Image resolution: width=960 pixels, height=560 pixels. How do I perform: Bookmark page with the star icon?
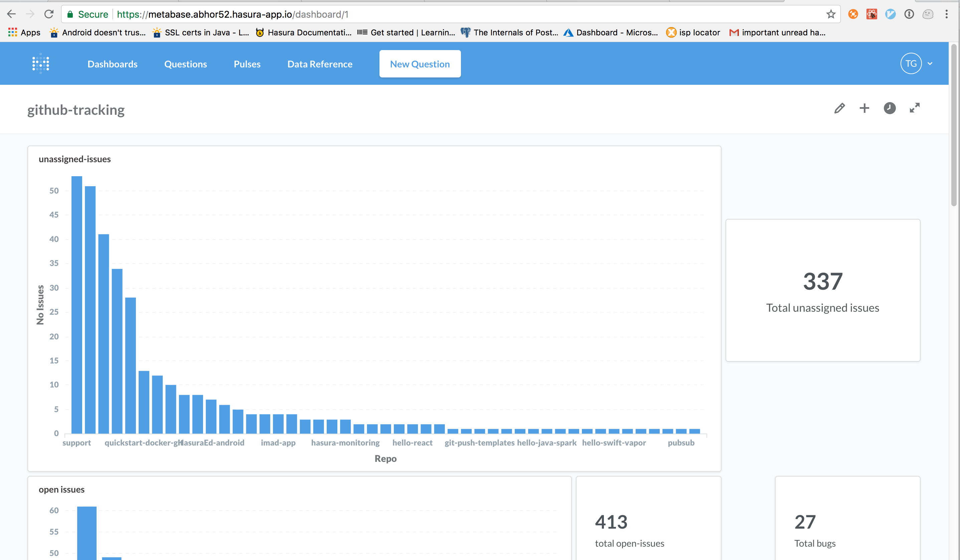pyautogui.click(x=831, y=14)
